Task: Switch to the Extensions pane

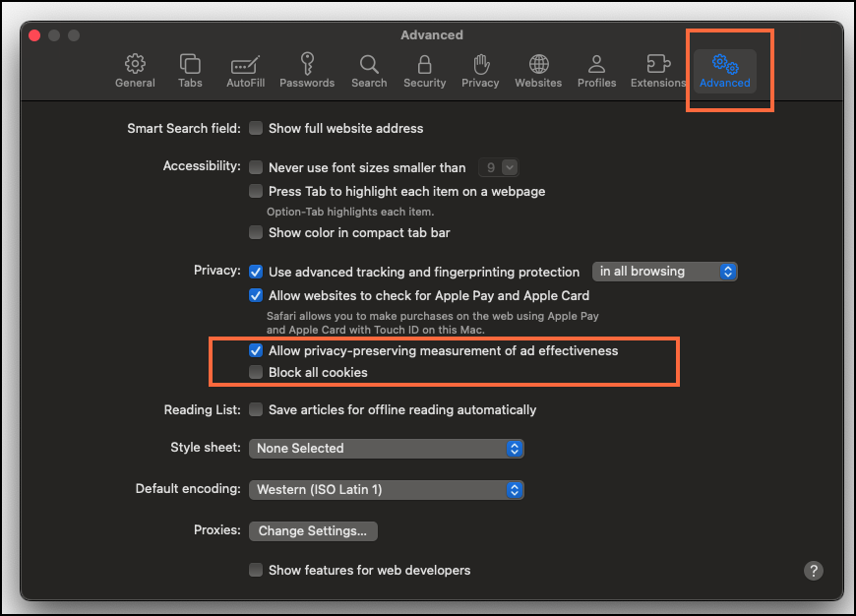Action: click(658, 71)
